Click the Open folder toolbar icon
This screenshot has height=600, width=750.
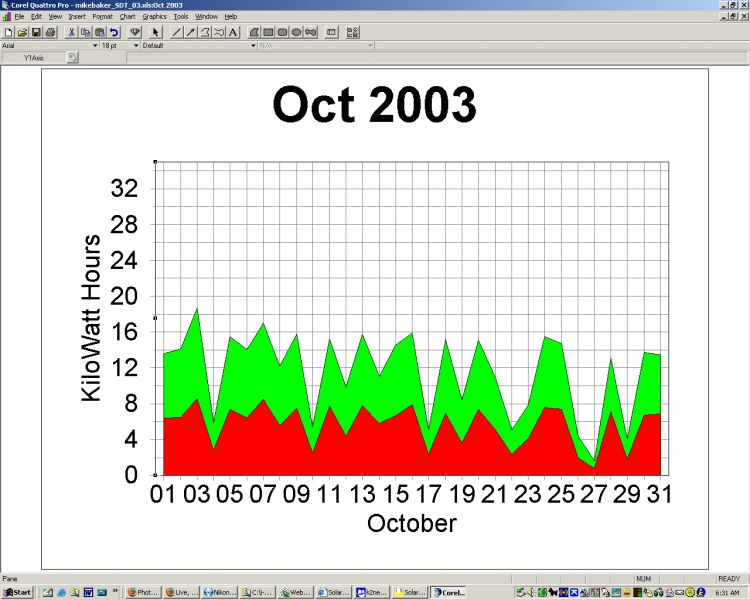[x=21, y=32]
